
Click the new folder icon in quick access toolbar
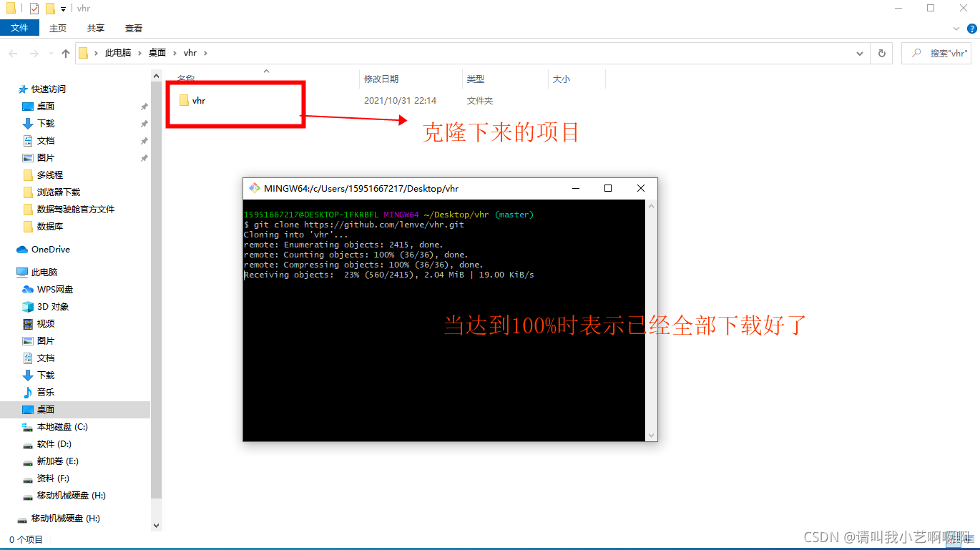pos(50,9)
